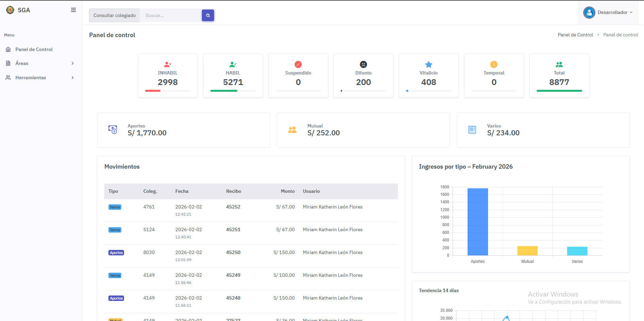Click the Fecha column header
Viewport: 644px width, 321px height.
coord(182,191)
